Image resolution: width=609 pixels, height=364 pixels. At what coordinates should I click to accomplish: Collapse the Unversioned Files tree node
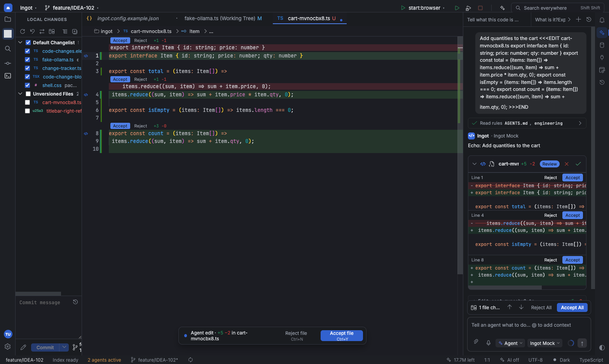click(21, 94)
